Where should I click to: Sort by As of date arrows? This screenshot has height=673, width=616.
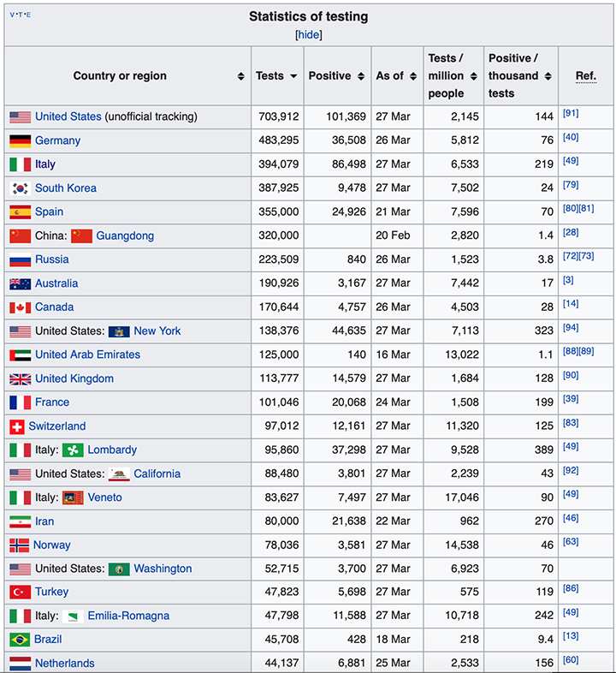[413, 76]
